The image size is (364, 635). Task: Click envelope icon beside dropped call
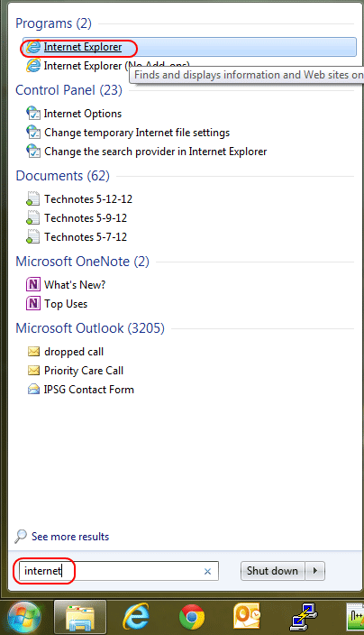pyautogui.click(x=33, y=351)
